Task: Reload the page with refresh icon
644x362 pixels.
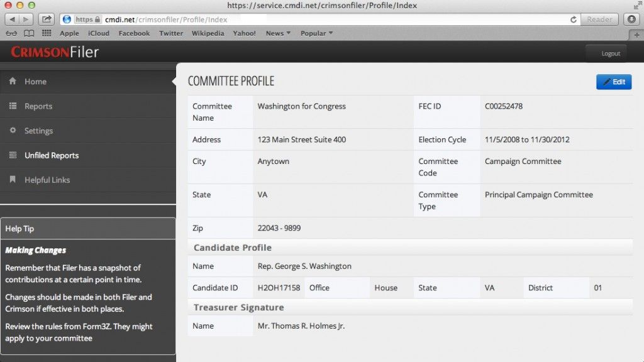Action: pos(574,19)
